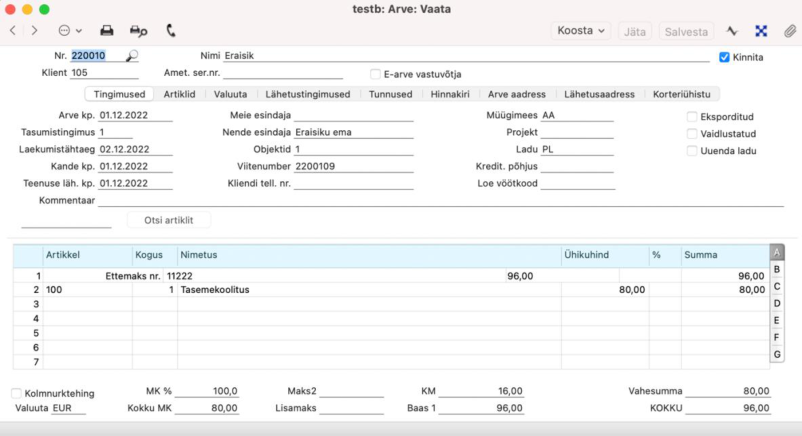Click Ettemaks nr. 11222 in row 1

tap(149, 276)
